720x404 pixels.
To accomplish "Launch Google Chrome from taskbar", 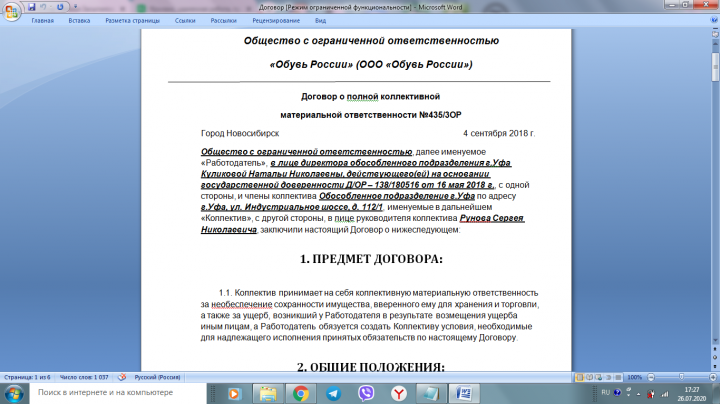I will point(301,394).
